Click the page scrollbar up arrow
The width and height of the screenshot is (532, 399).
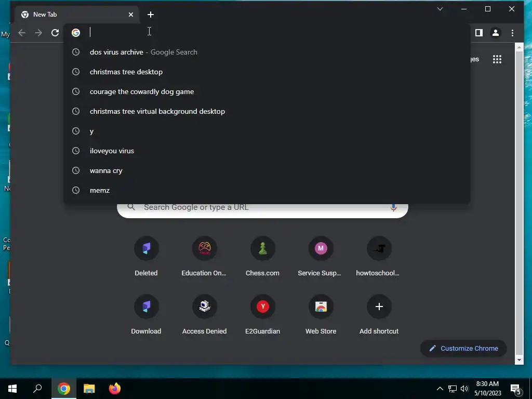[519, 47]
